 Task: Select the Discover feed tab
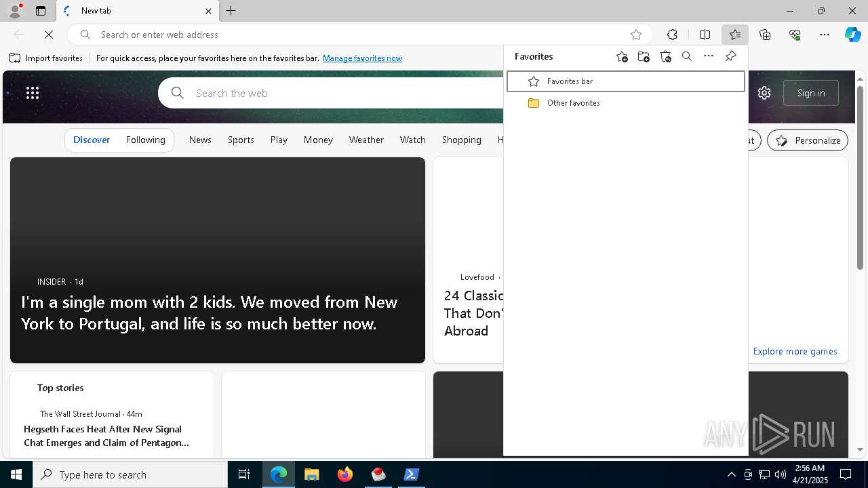pos(92,140)
